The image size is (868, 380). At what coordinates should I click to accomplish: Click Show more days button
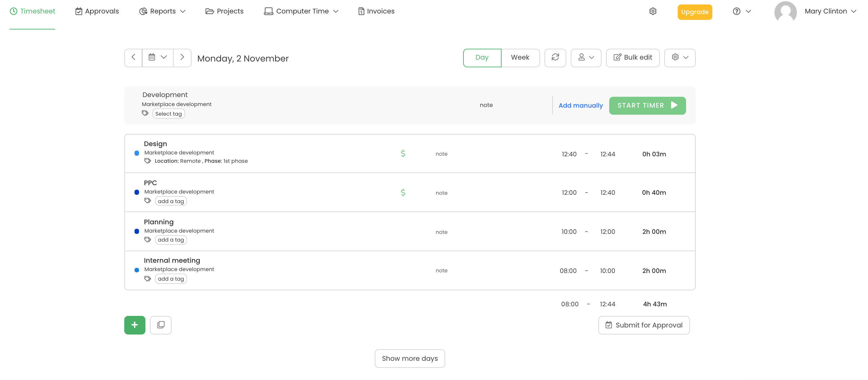click(x=410, y=358)
